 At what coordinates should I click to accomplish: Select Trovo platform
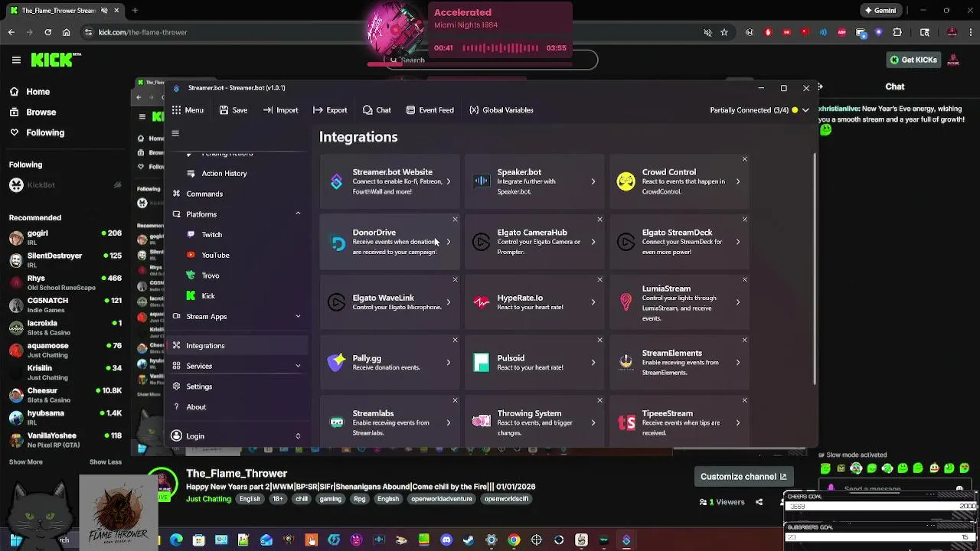210,275
